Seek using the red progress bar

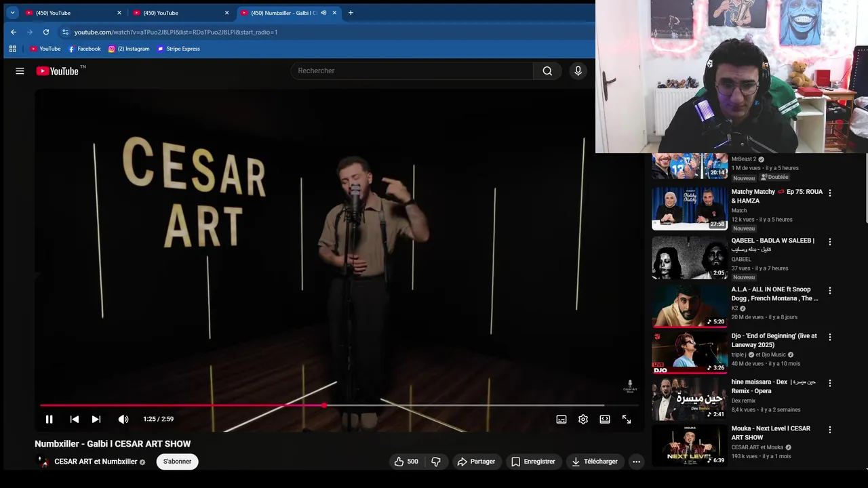point(339,405)
